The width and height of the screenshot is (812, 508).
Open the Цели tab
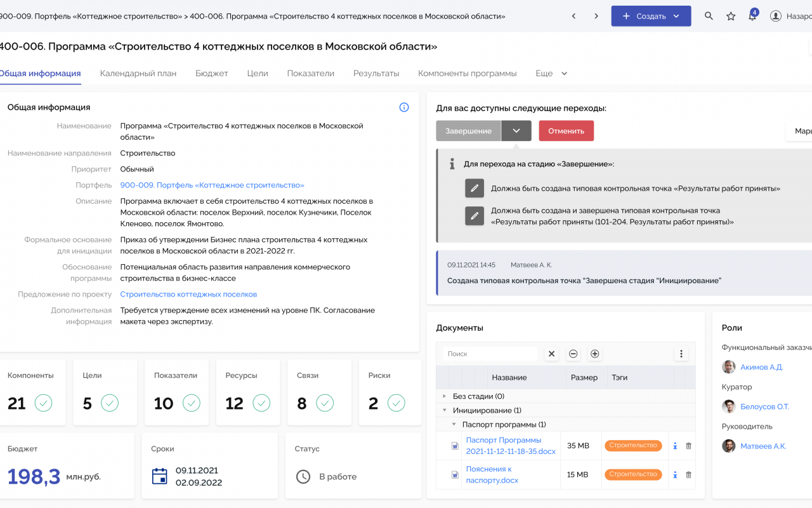point(258,73)
